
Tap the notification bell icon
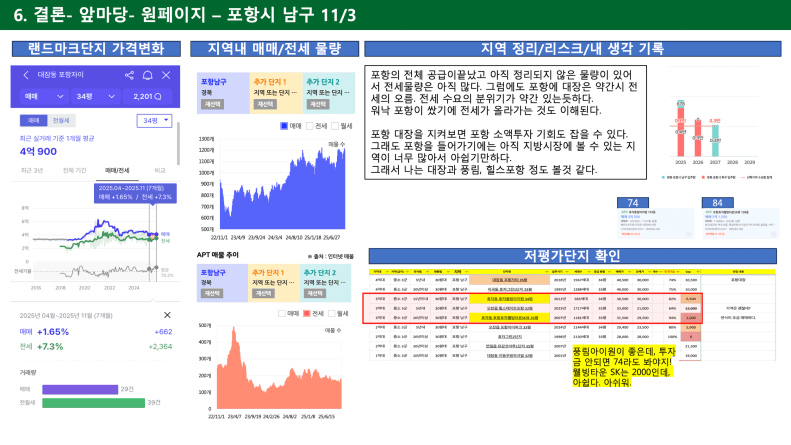coord(147,75)
